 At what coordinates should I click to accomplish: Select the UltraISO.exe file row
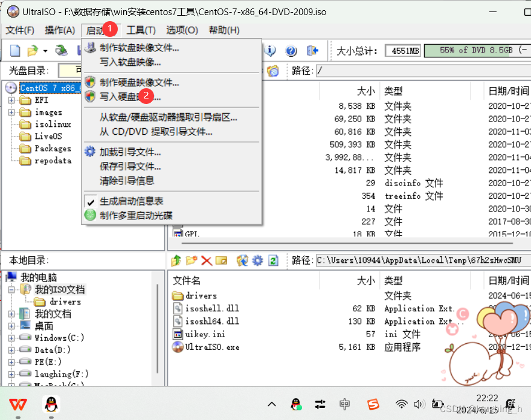(212, 347)
